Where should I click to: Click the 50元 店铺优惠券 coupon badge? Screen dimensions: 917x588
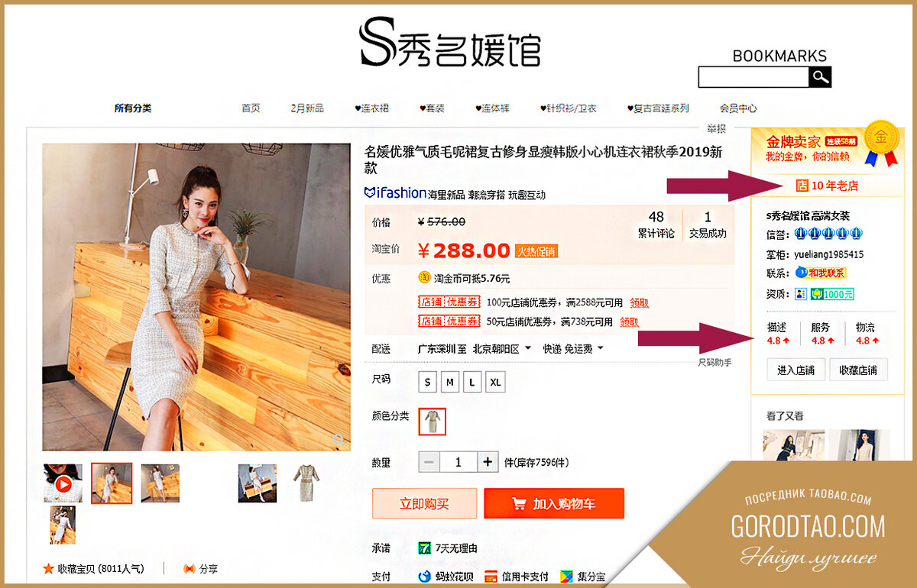point(449,321)
